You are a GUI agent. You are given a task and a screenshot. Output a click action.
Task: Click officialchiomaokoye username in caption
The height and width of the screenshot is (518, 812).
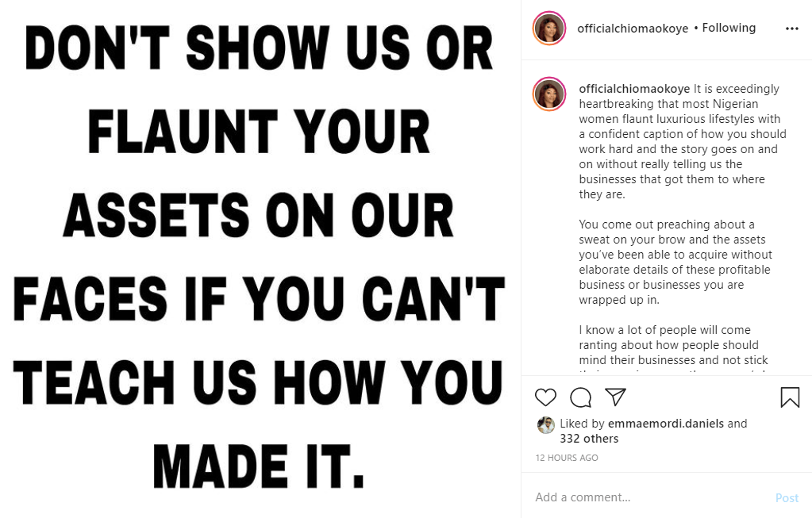tap(635, 89)
